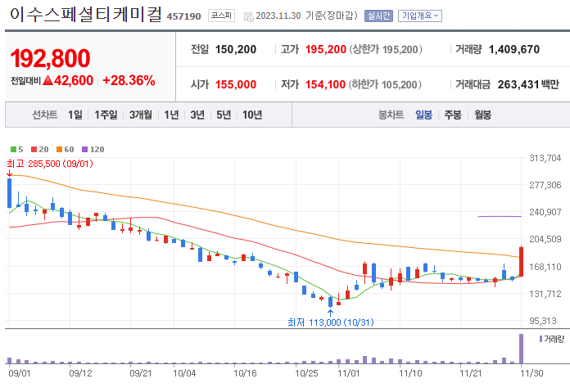Click the 상한가 195,200 text

386,49
